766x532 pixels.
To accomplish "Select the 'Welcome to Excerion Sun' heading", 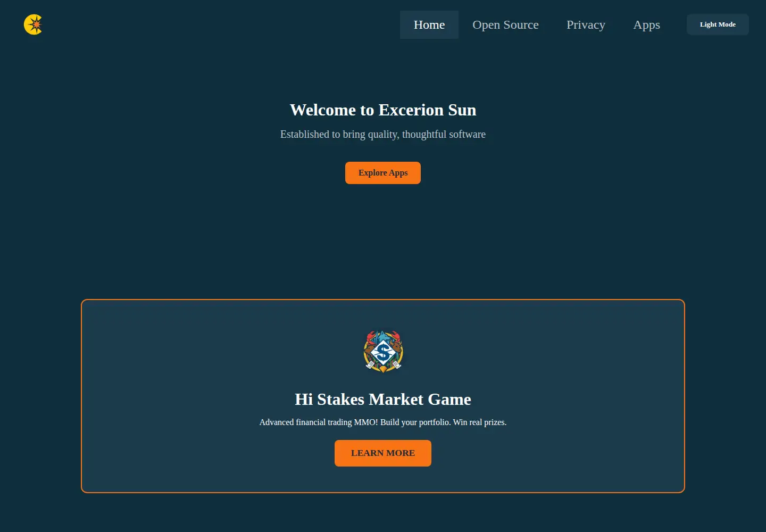I will click(383, 110).
